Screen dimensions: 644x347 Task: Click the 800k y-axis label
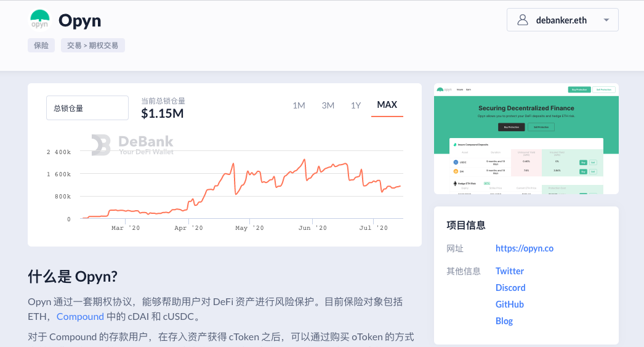point(63,197)
